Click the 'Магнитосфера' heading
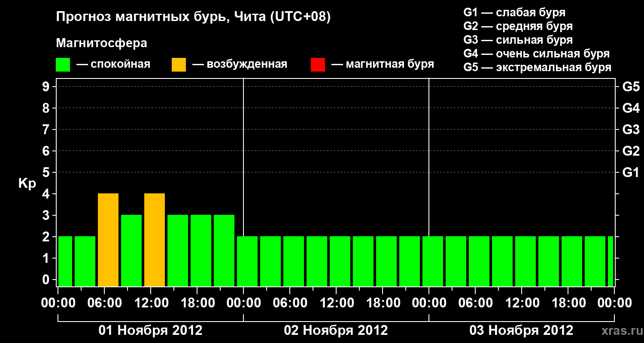 (x=102, y=43)
